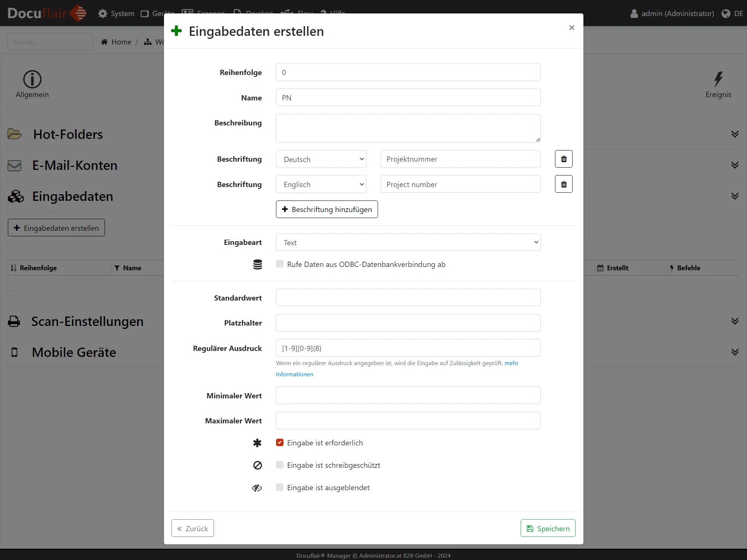Enable Eingabe ist schreibgeschützt checkbox

click(280, 465)
